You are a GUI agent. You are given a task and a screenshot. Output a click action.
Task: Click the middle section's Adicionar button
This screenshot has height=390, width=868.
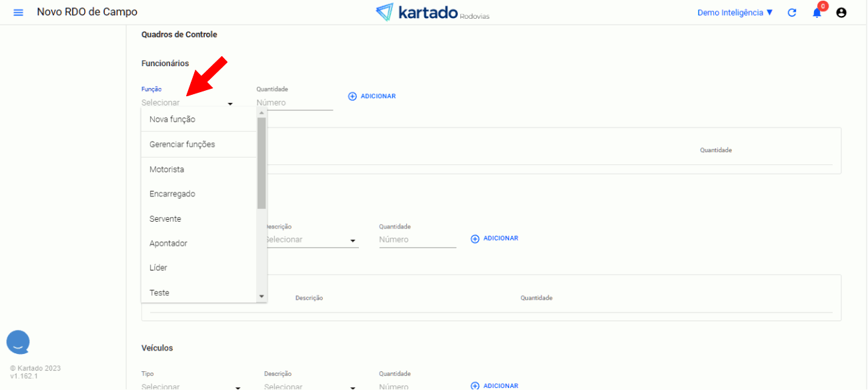(494, 238)
